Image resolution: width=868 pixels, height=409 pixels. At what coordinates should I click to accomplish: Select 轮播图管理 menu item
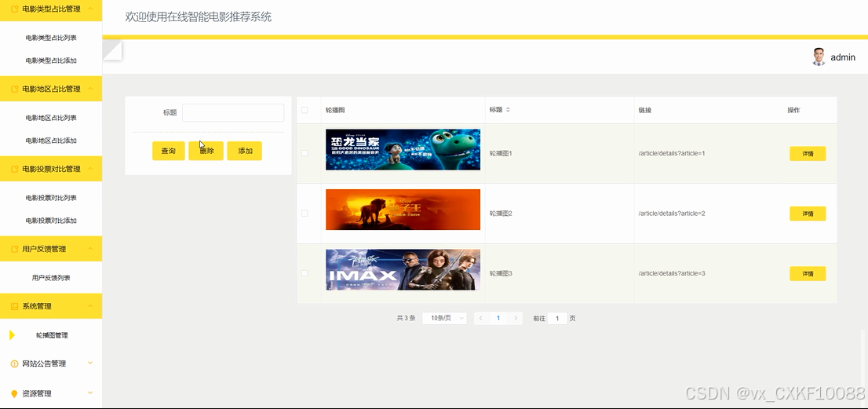pos(51,335)
